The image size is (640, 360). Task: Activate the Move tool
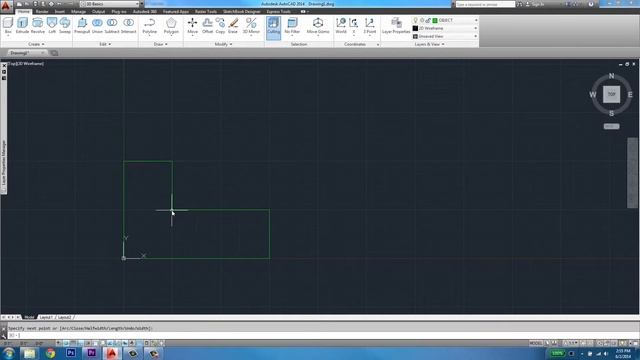point(193,26)
